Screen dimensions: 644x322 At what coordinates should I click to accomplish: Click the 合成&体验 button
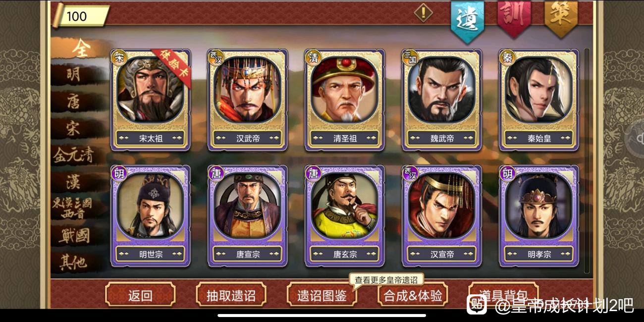click(413, 295)
